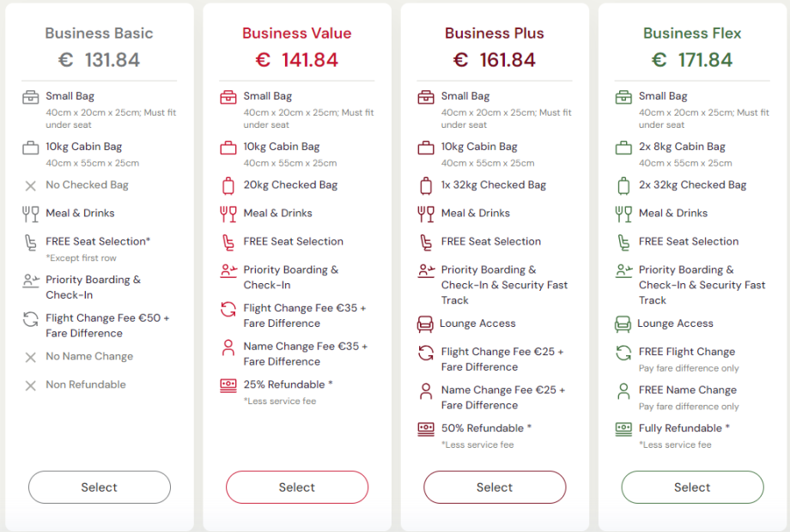
Task: Click the X icon next to Non Refundable
Action: [x=33, y=385]
